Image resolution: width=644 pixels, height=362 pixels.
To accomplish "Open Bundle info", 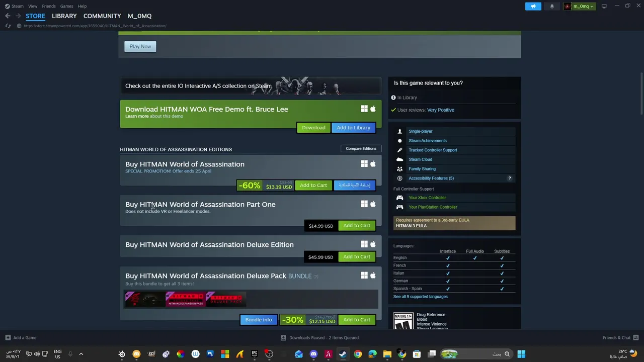I will (259, 320).
